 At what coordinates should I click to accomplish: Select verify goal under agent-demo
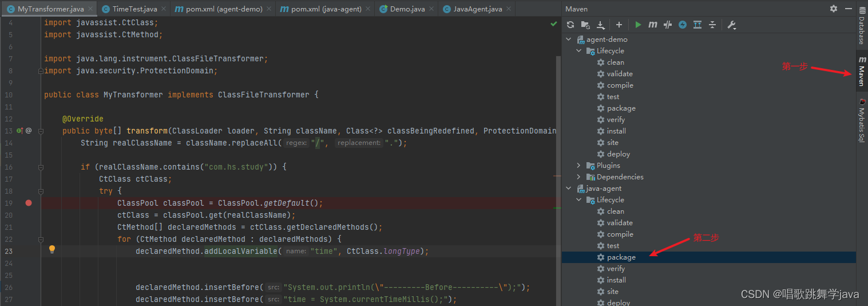tap(616, 120)
